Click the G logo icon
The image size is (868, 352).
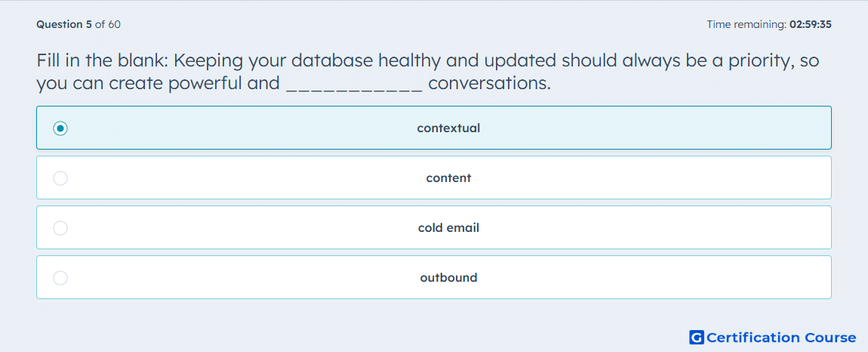[x=697, y=337]
